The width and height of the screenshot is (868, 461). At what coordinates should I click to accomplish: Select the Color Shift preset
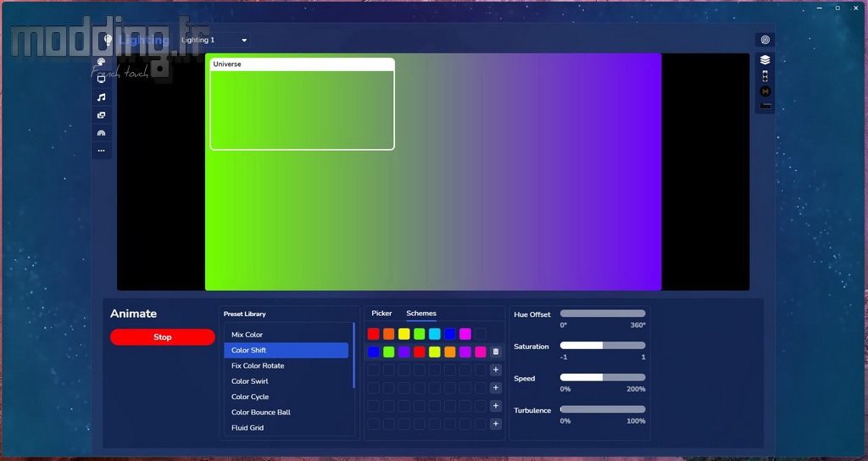click(x=287, y=350)
